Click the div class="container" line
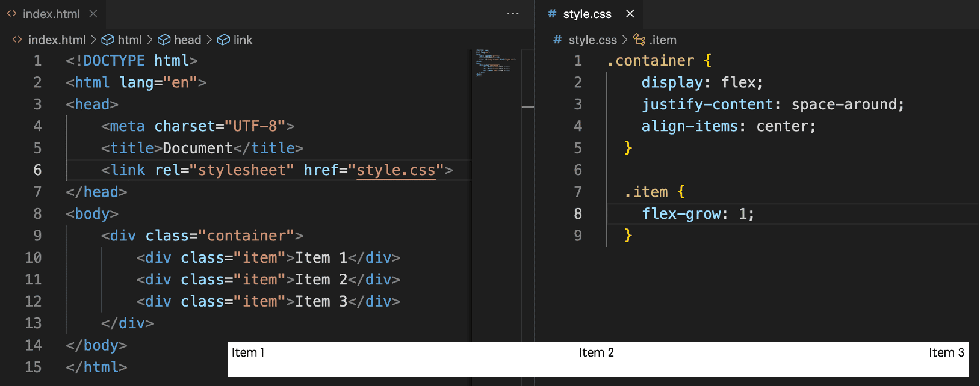 [202, 236]
